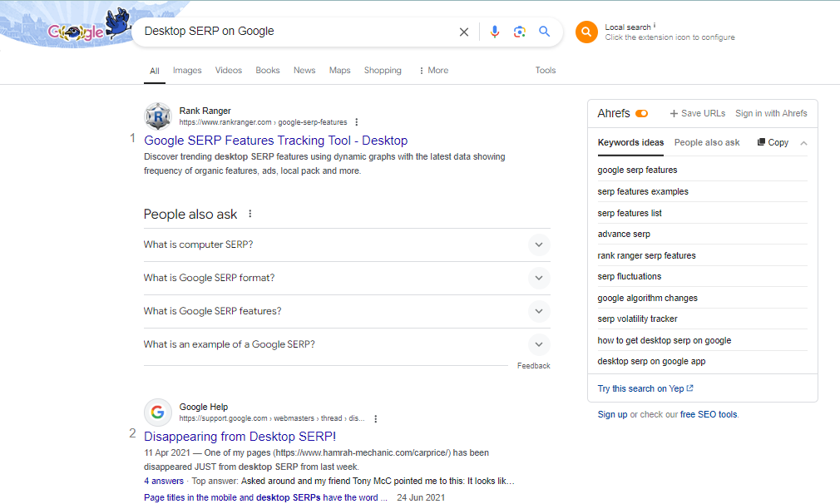840x504 pixels.
Task: Open options for the Rank Ranger result
Action: click(x=357, y=122)
